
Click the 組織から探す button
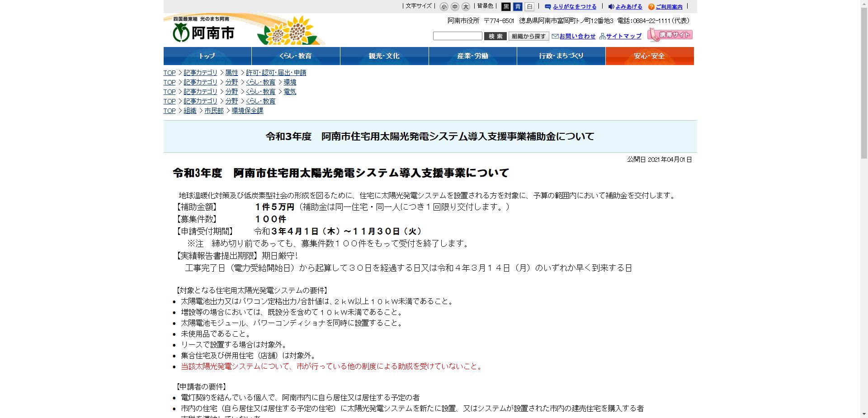point(528,36)
